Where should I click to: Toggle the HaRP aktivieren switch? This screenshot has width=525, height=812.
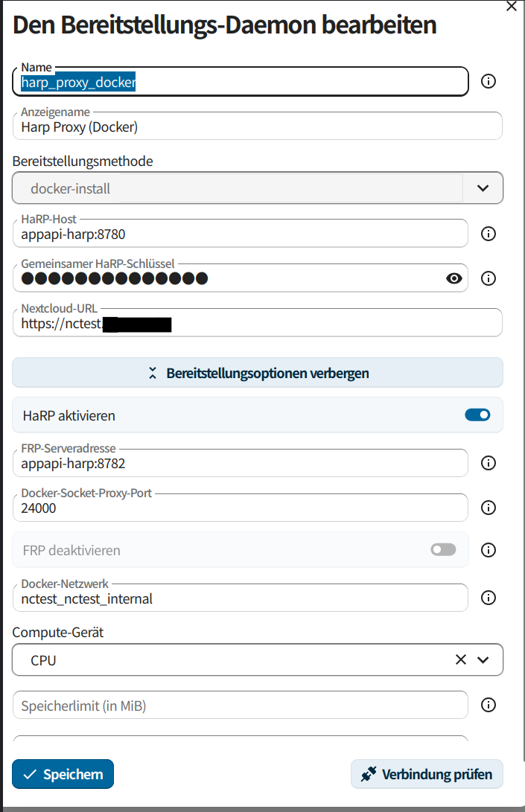click(x=477, y=415)
